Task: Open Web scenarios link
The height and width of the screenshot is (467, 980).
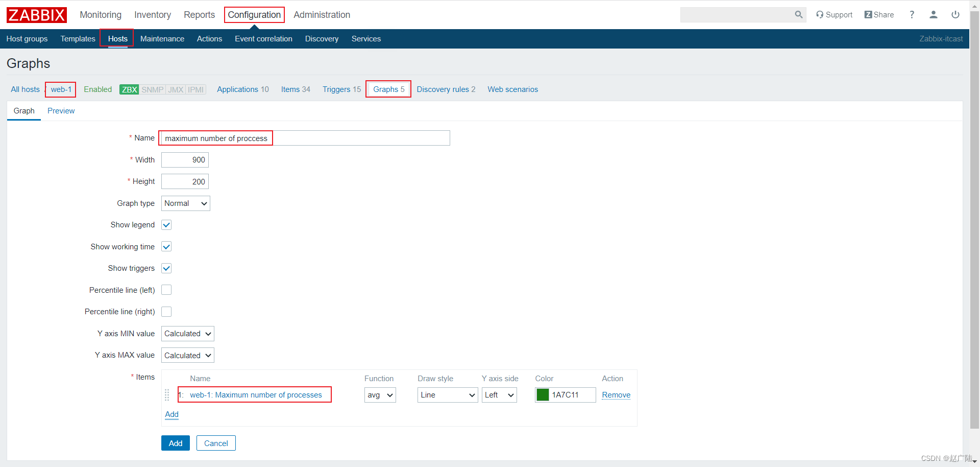Action: tap(512, 89)
